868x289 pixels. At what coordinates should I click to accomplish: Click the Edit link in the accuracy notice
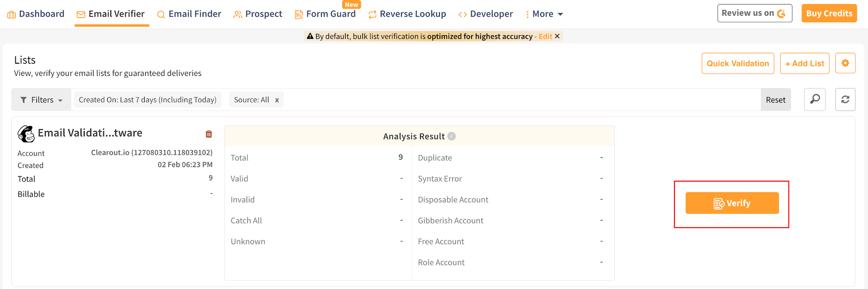coord(545,36)
